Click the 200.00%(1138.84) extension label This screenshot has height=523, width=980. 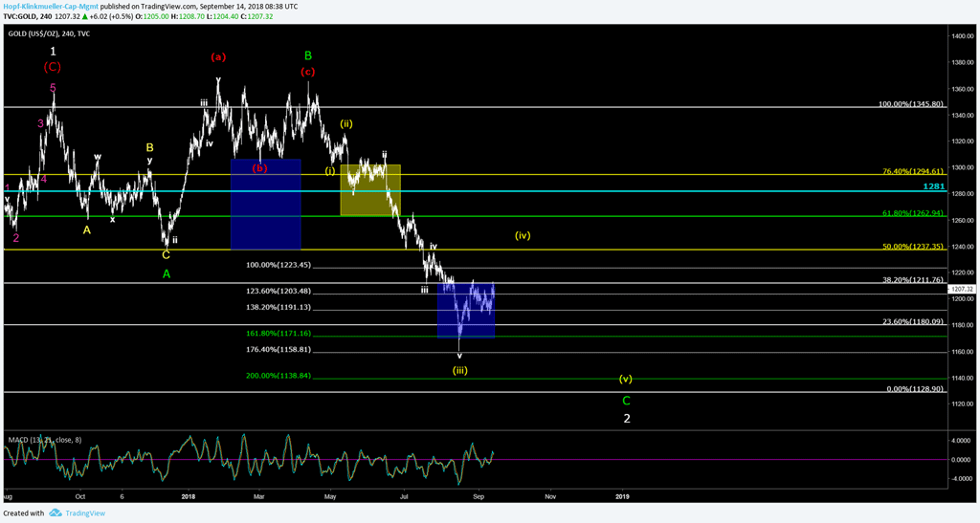tap(278, 376)
